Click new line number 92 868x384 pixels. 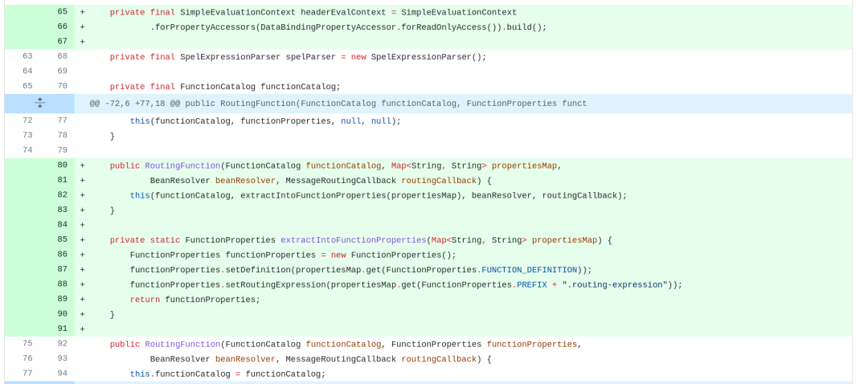[62, 344]
